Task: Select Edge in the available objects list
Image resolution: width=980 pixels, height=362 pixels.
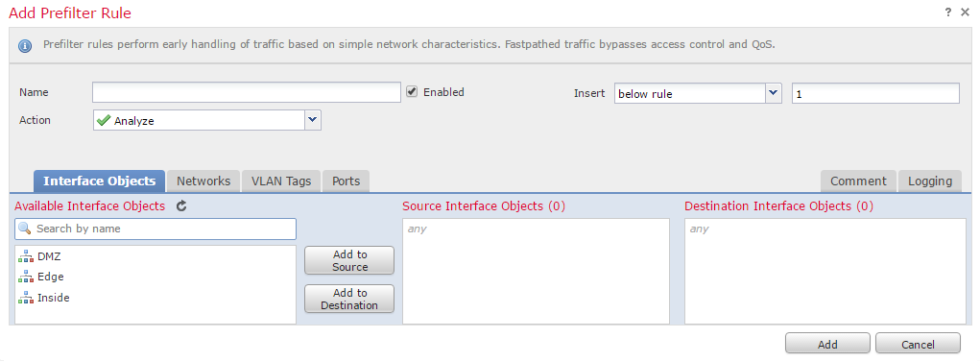Action: [155, 277]
